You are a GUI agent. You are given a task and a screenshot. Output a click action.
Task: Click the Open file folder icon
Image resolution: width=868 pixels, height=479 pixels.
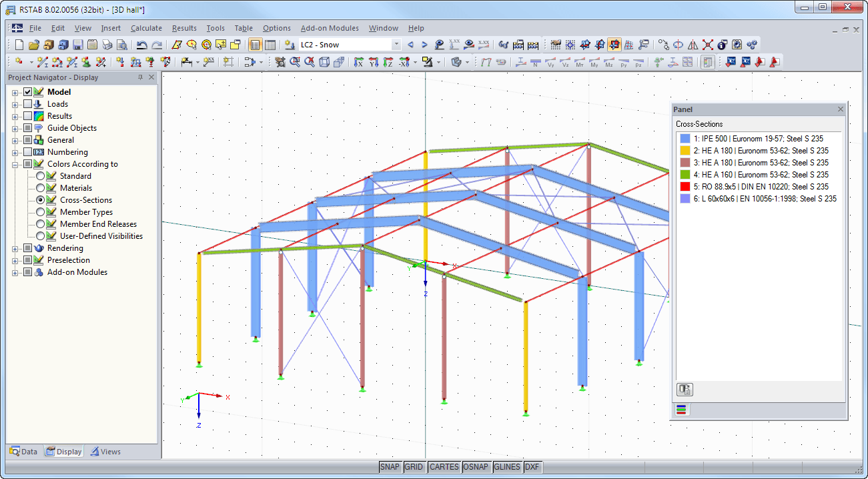tap(33, 45)
